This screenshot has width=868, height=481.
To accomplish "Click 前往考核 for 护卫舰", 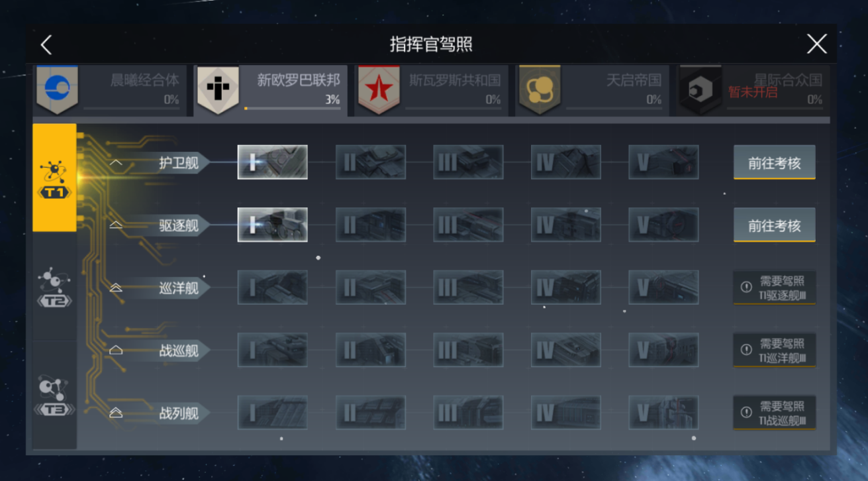I will click(x=775, y=162).
